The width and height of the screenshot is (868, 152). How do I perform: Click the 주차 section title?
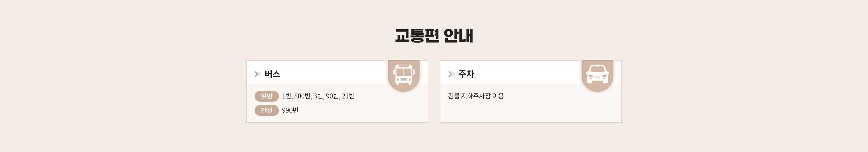click(466, 74)
